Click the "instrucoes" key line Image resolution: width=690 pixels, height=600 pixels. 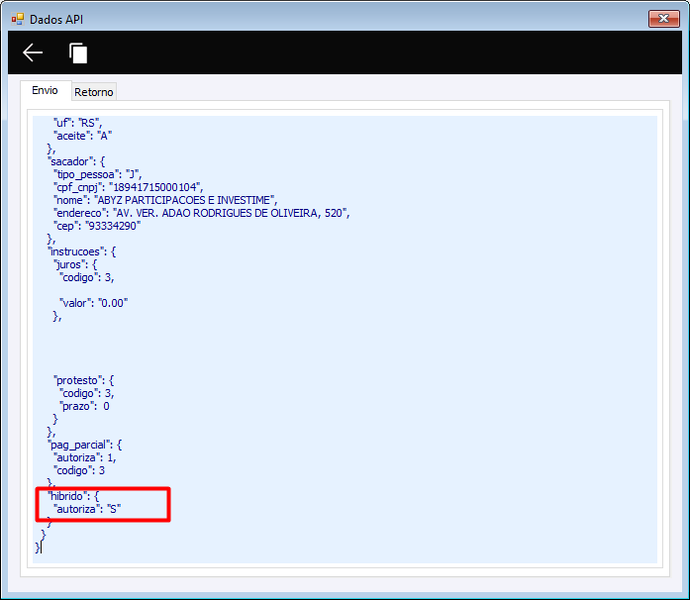point(82,251)
